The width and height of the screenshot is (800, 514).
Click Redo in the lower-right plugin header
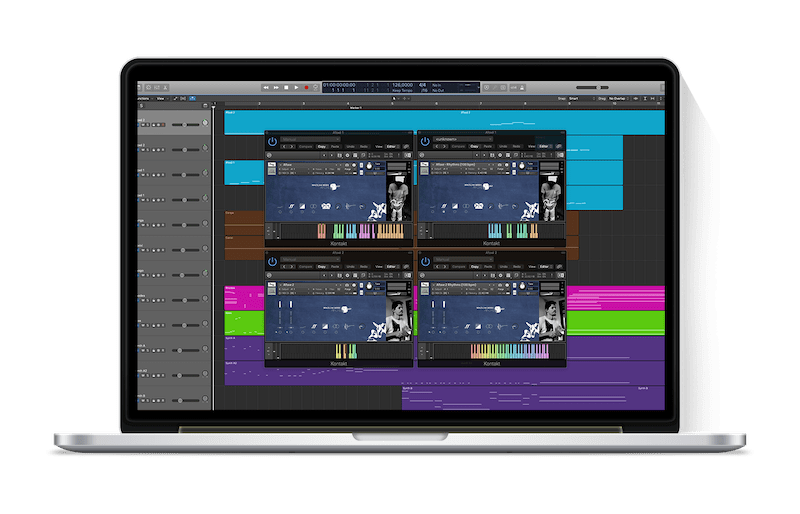pos(517,266)
